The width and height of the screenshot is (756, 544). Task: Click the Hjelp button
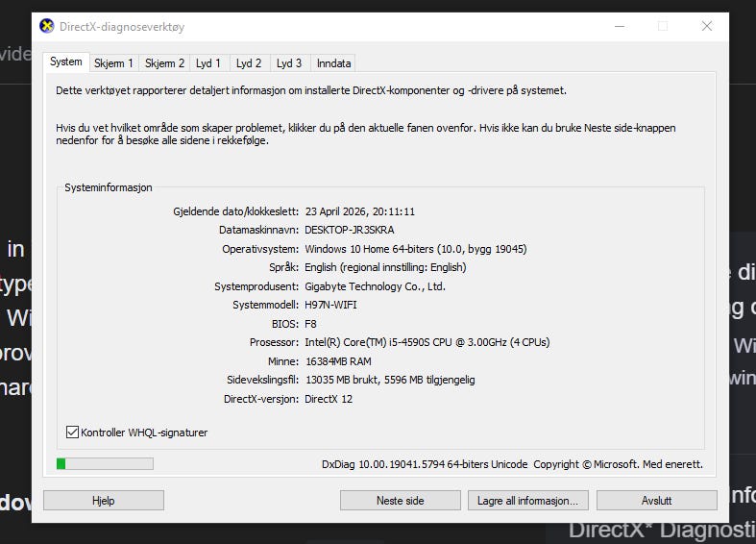click(x=104, y=501)
